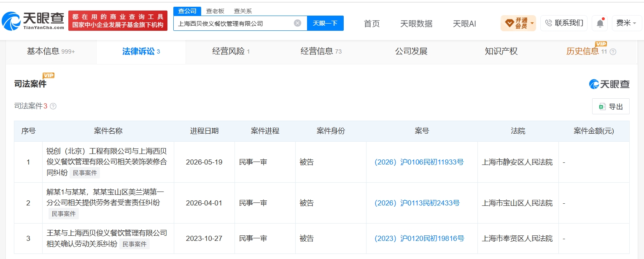The height and width of the screenshot is (259, 644).
Task: Click the 案件名称 column header
Action: [x=108, y=131]
